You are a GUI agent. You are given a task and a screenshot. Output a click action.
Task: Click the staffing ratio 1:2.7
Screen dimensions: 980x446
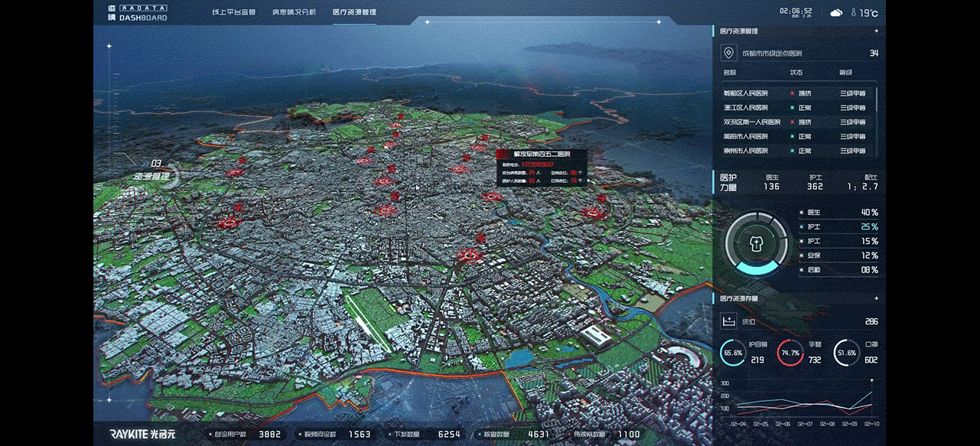[862, 187]
